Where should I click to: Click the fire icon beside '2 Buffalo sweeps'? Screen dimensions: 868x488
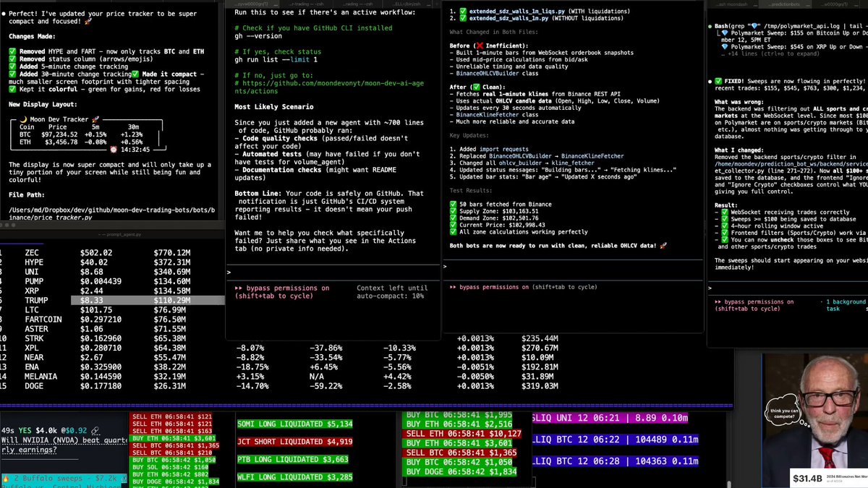pos(6,479)
